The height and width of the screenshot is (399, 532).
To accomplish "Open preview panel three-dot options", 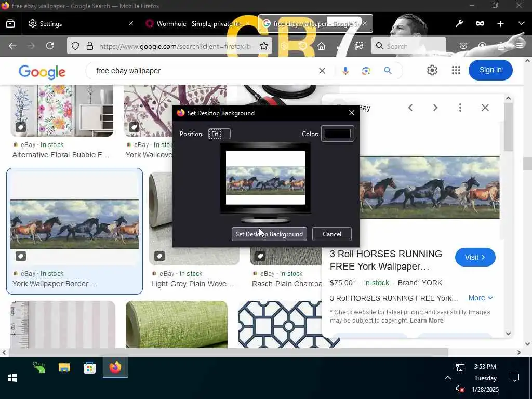I will click(460, 108).
